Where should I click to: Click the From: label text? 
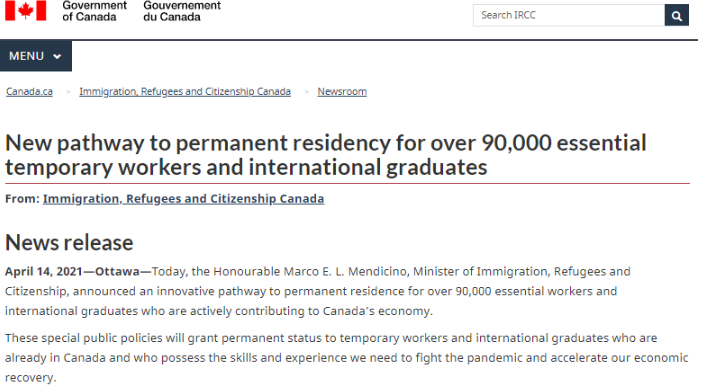tap(23, 199)
